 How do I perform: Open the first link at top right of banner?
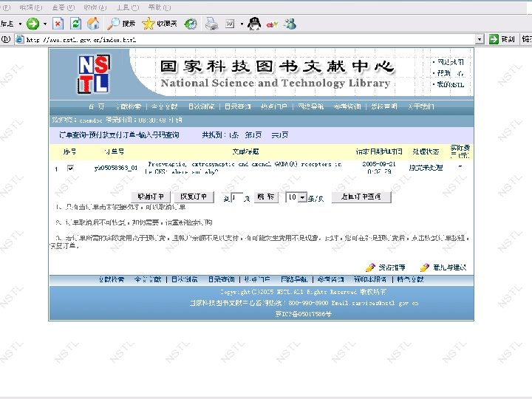[450, 62]
